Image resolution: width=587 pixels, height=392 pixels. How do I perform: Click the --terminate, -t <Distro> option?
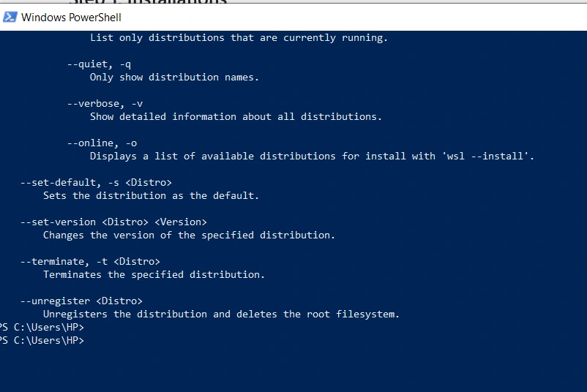90,262
